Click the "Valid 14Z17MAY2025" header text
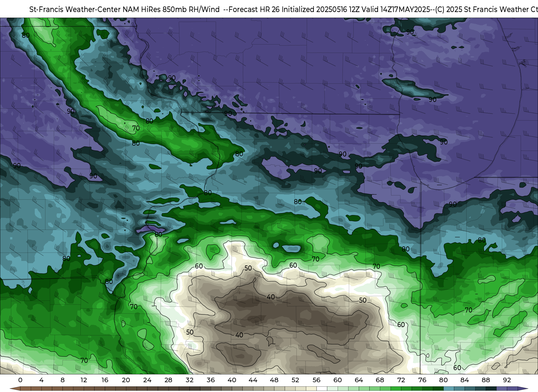This screenshot has width=538, height=392. coord(396,10)
